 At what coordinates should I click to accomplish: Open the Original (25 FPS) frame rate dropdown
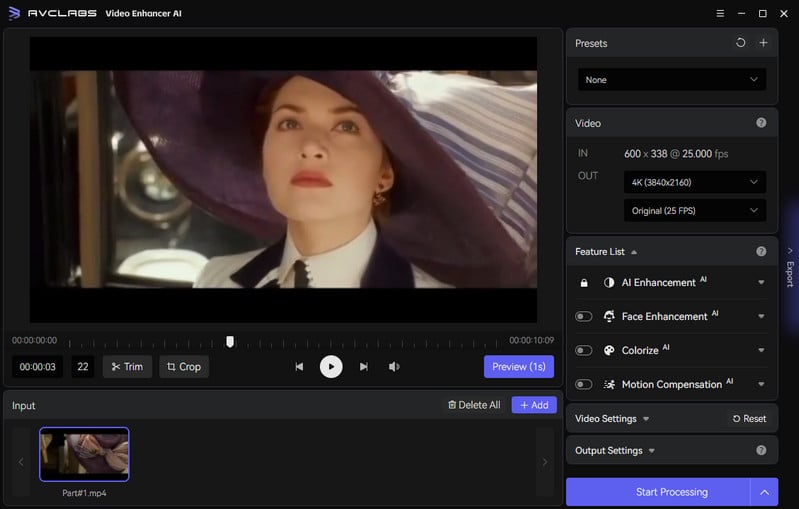[x=695, y=211]
